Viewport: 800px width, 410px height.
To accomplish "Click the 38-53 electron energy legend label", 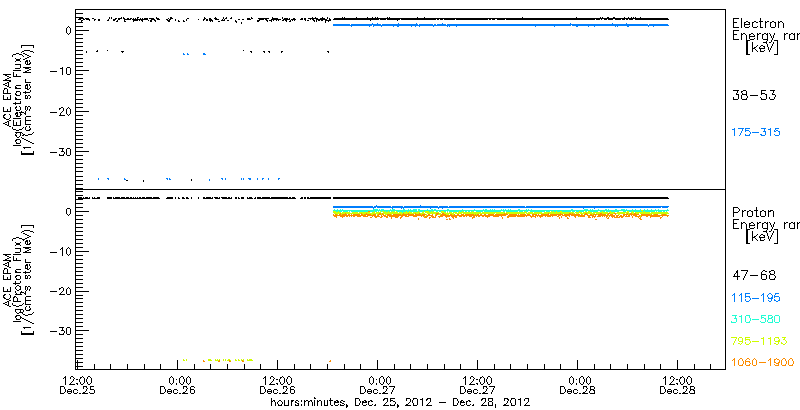I will pyautogui.click(x=754, y=95).
